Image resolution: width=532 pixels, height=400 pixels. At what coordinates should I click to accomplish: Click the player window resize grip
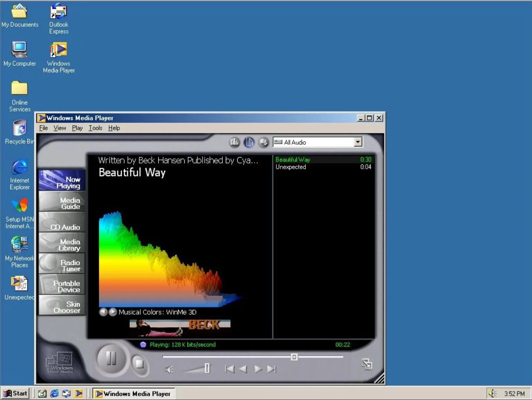tap(379, 378)
